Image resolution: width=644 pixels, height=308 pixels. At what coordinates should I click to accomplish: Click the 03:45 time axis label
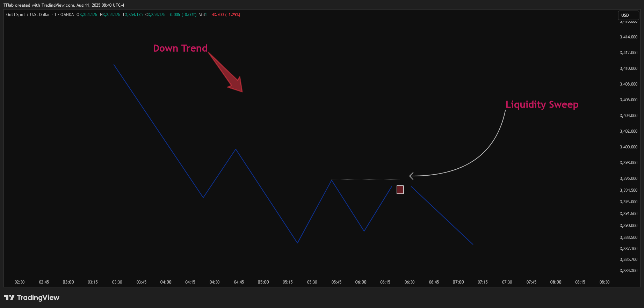(142, 282)
